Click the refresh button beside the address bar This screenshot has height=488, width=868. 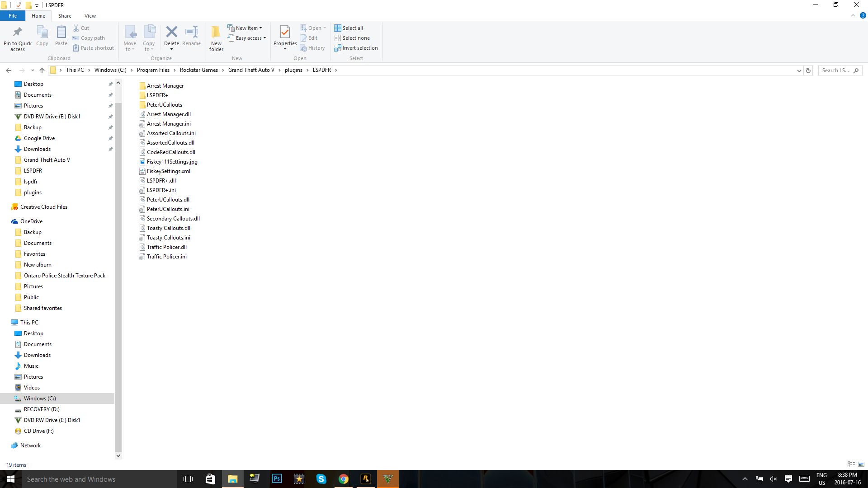[808, 70]
